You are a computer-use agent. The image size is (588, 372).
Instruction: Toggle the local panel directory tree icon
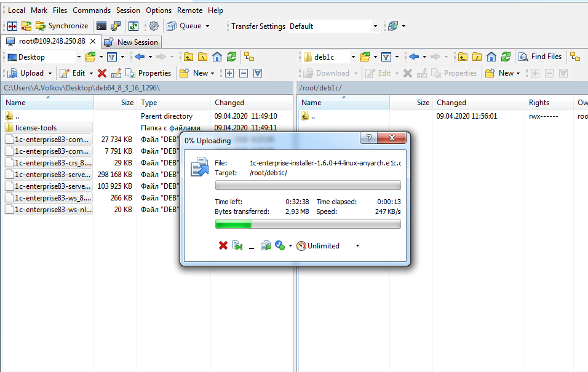click(x=248, y=57)
